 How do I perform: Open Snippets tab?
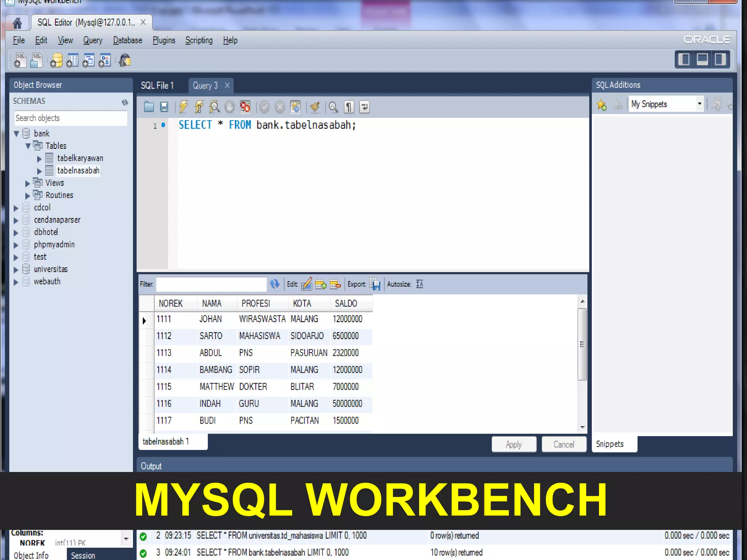[614, 444]
